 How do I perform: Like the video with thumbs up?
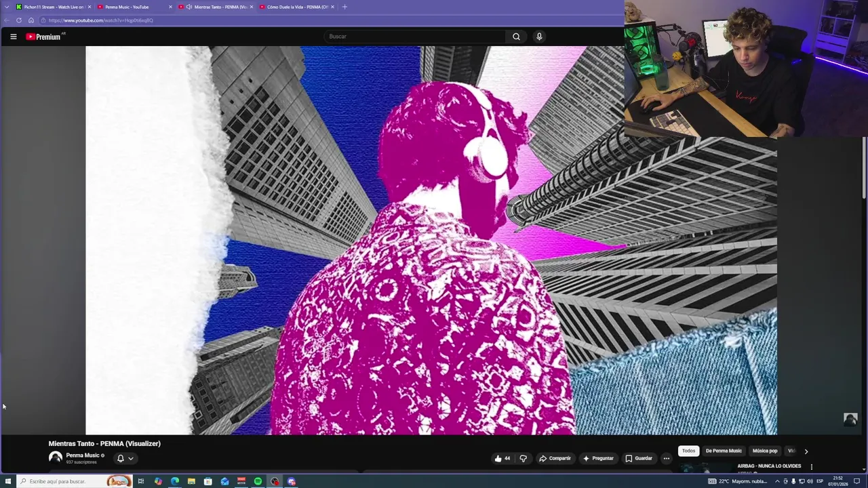tap(502, 458)
